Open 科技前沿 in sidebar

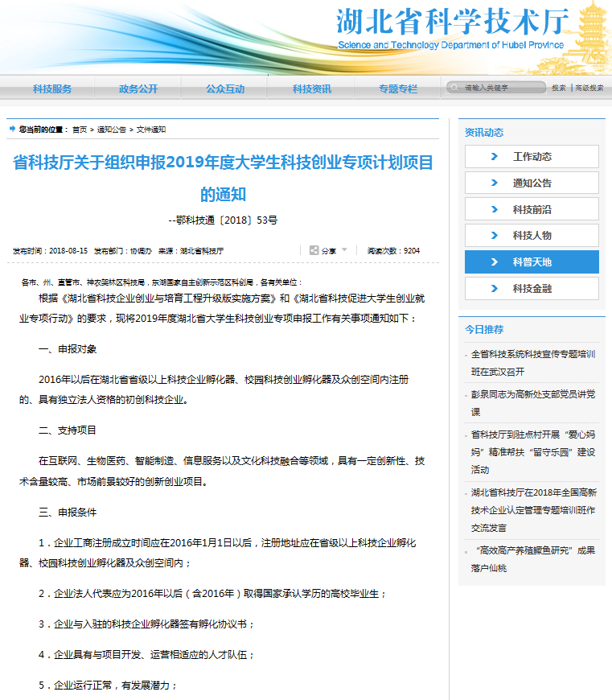[532, 209]
